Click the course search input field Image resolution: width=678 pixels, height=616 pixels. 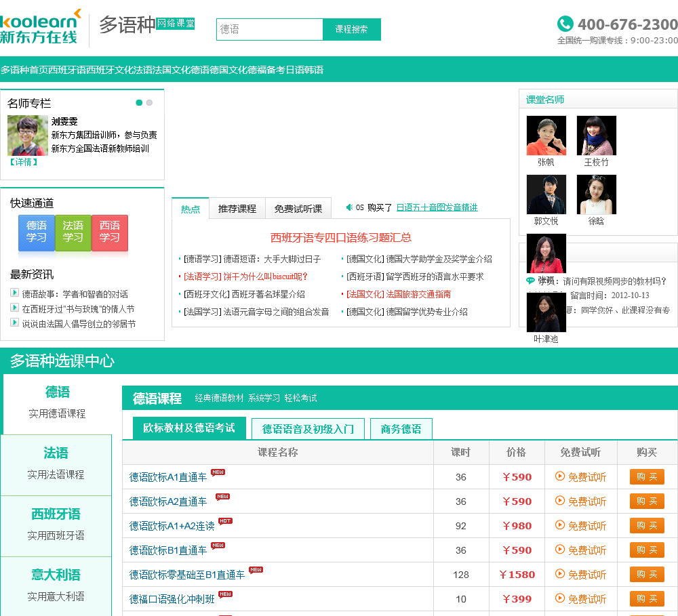tap(270, 29)
